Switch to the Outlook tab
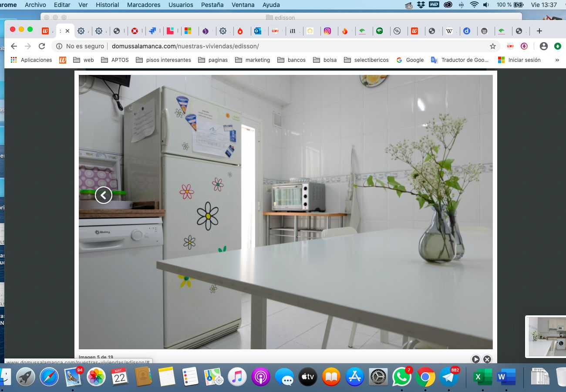Image resolution: width=566 pixels, height=392 pixels. (258, 31)
